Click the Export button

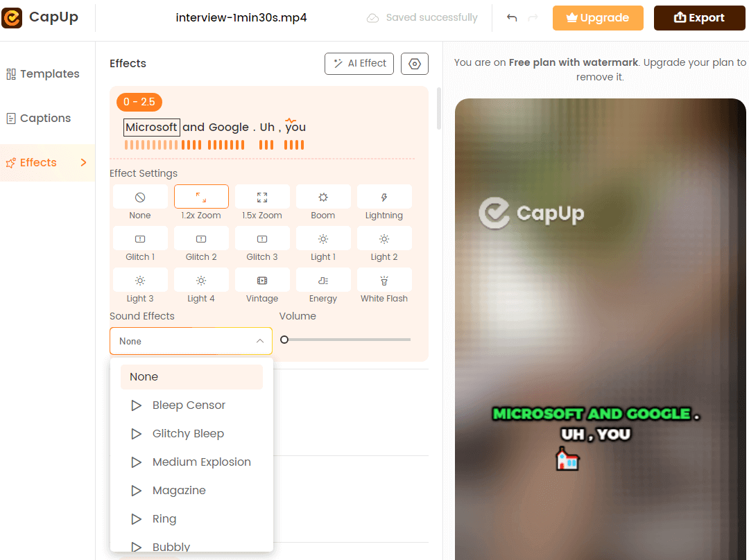click(x=699, y=18)
